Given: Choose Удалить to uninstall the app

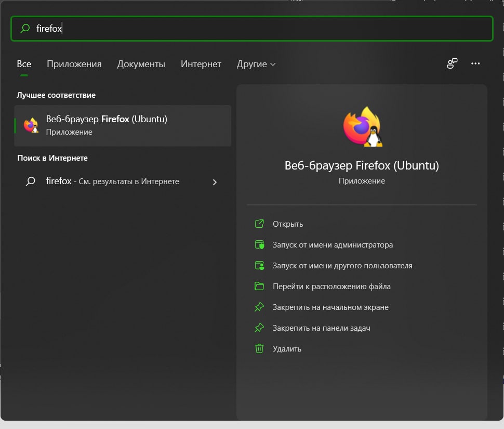Looking at the screenshot, I should coord(287,348).
